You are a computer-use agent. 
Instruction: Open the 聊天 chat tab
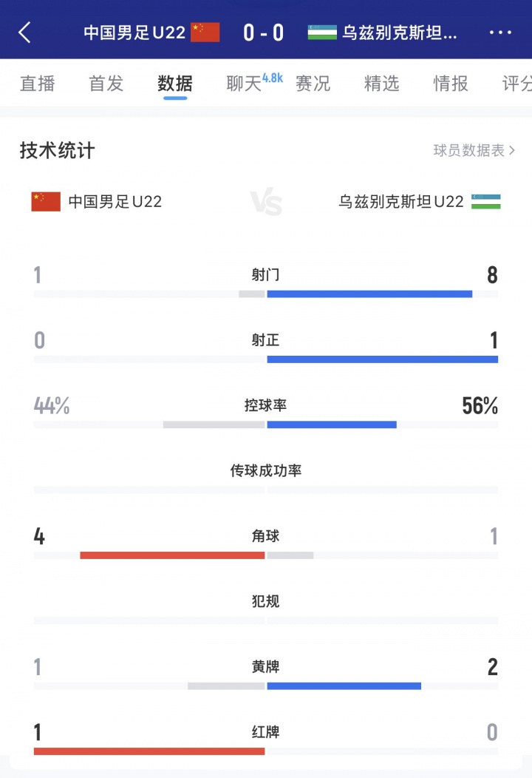pos(245,84)
